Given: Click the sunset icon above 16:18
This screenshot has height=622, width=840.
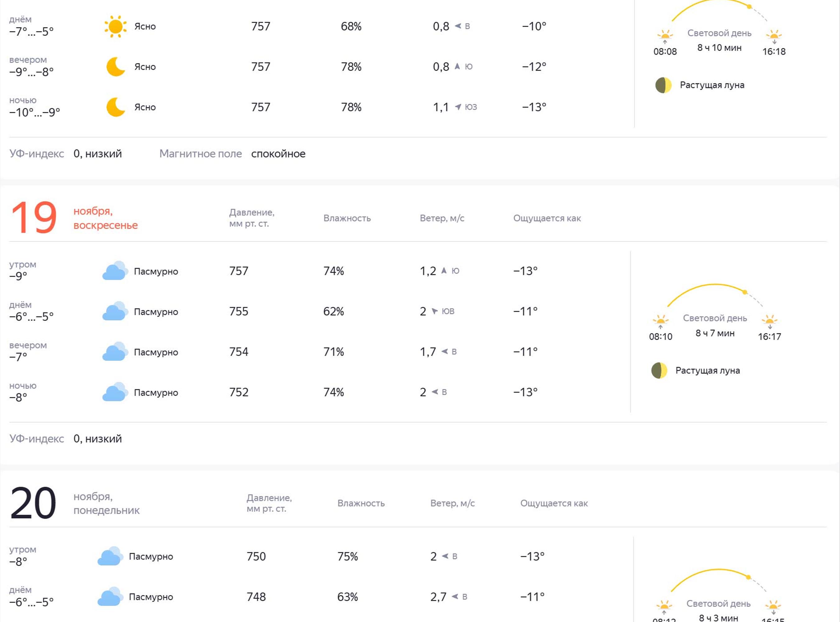Looking at the screenshot, I should click(x=774, y=36).
